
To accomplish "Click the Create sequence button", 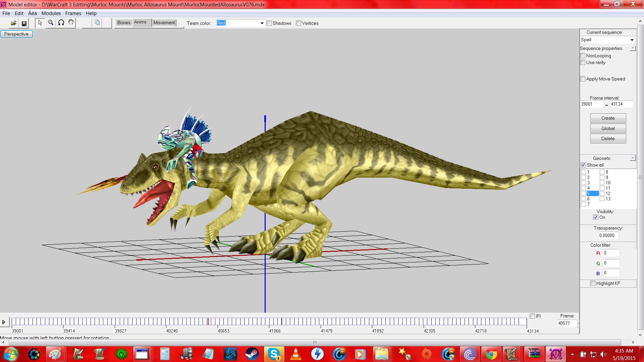I will [608, 118].
